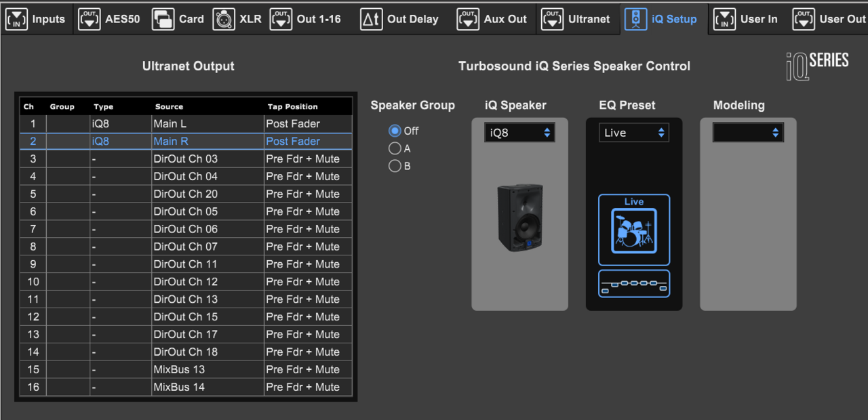
Task: Open the User Out tab label
Action: [842, 19]
